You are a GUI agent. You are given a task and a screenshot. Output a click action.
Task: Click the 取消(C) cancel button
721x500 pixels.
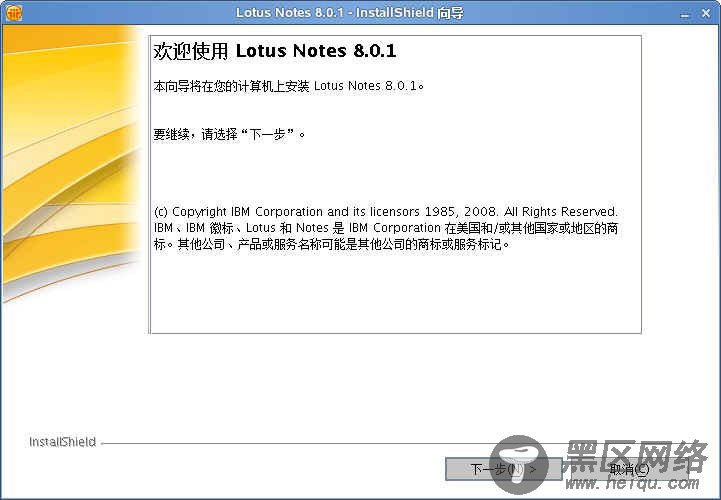coord(629,469)
